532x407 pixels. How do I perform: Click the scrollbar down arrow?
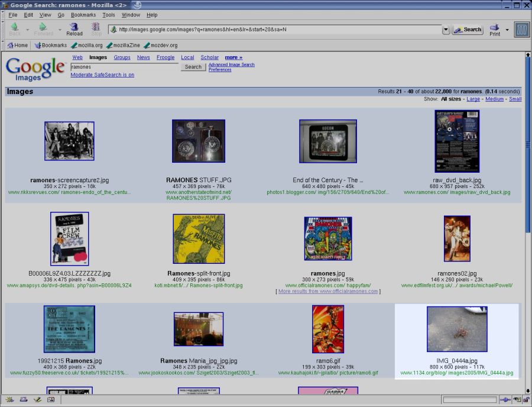pos(528,390)
